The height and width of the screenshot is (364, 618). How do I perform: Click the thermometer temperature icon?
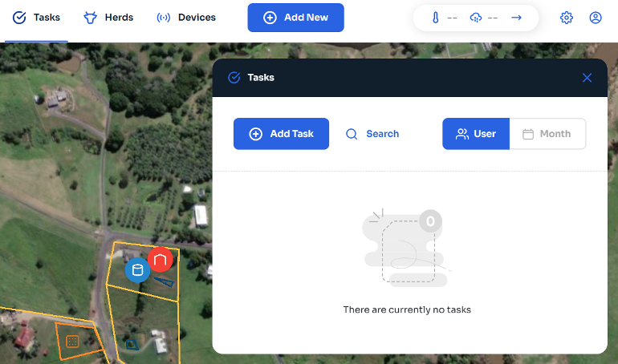pos(435,18)
